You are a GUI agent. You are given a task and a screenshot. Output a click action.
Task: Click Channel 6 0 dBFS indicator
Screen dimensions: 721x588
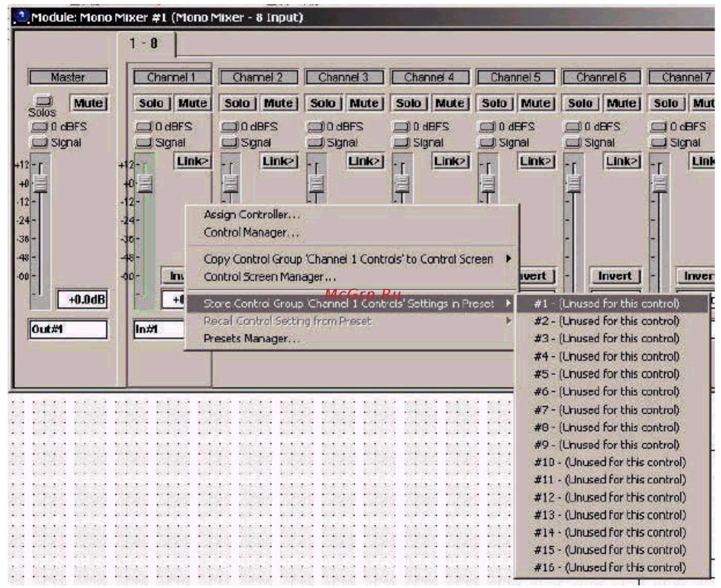click(x=573, y=126)
